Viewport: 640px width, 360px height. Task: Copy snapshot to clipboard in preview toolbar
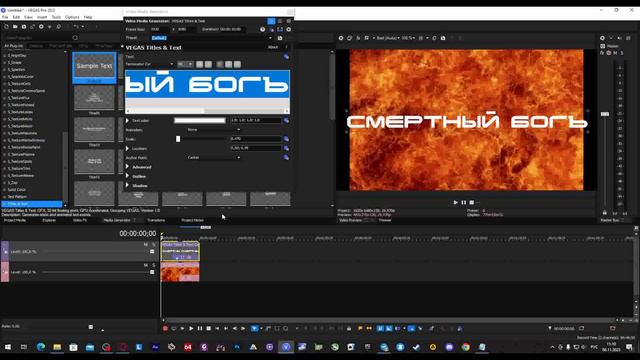click(434, 38)
